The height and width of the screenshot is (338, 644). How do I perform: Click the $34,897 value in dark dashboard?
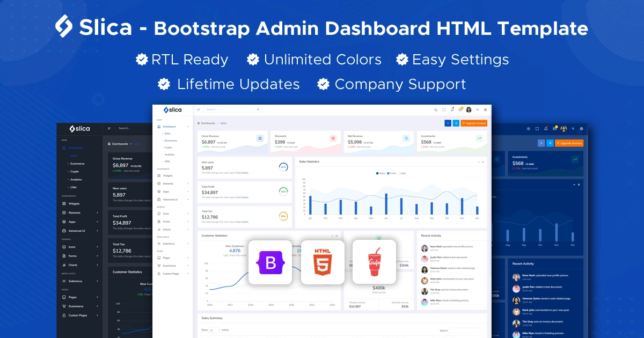click(x=122, y=223)
